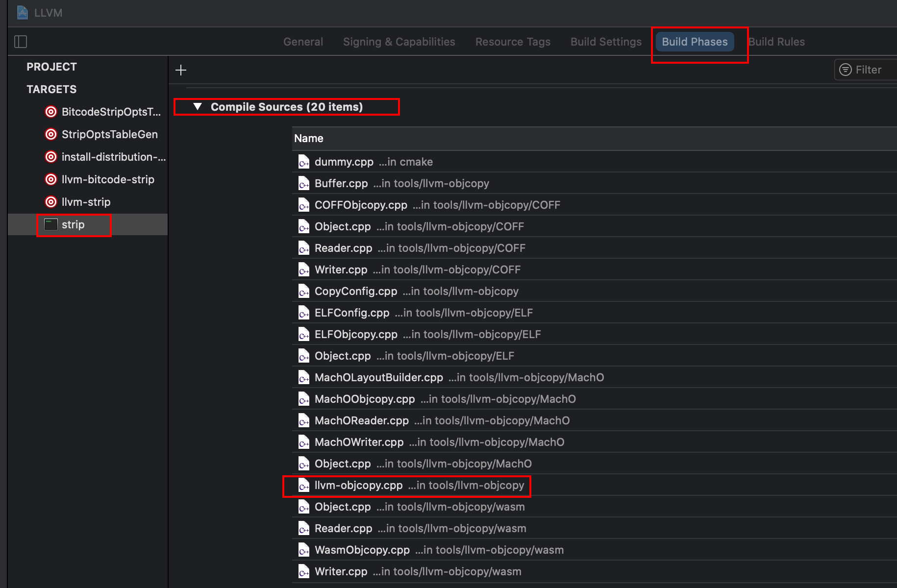Viewport: 897px width, 588px height.
Task: Select Object.cpp in llvm-objcopy/MachO row
Action: [594, 464]
